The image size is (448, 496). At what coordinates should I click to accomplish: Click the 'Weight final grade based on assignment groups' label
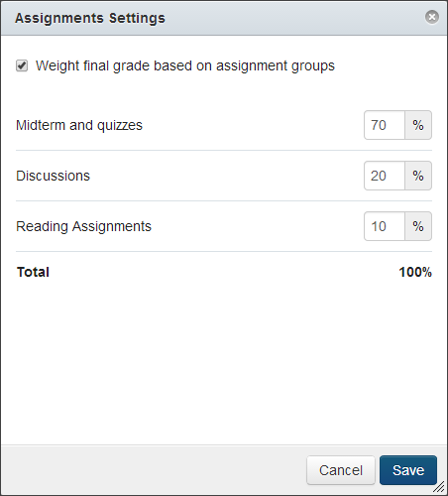coord(185,65)
